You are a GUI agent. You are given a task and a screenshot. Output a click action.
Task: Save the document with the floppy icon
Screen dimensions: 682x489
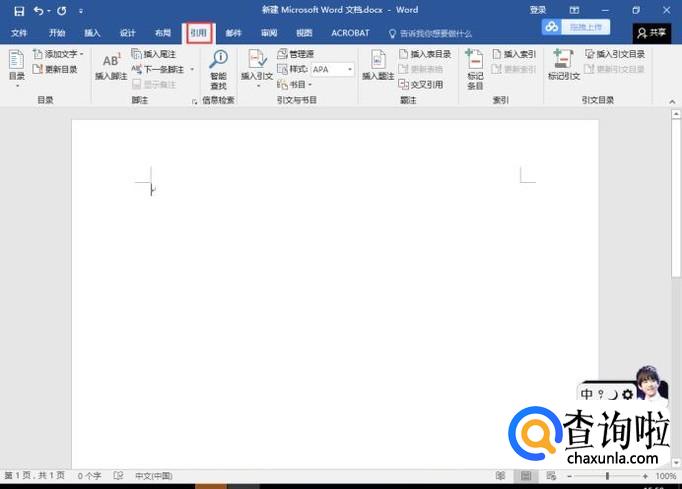coord(19,11)
